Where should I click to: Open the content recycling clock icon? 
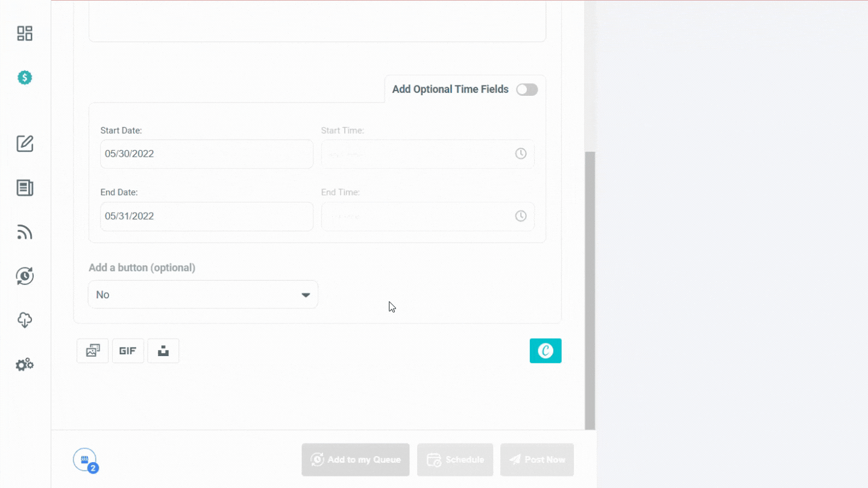click(25, 276)
